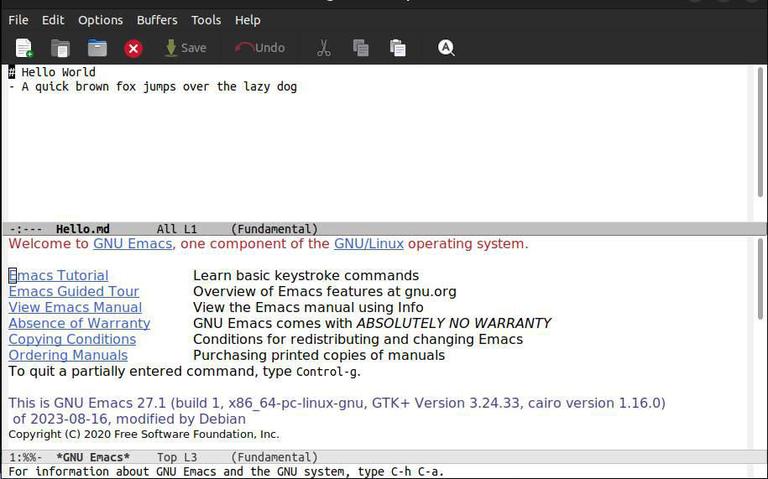
Task: Click the Save toolbar button
Action: tap(186, 48)
